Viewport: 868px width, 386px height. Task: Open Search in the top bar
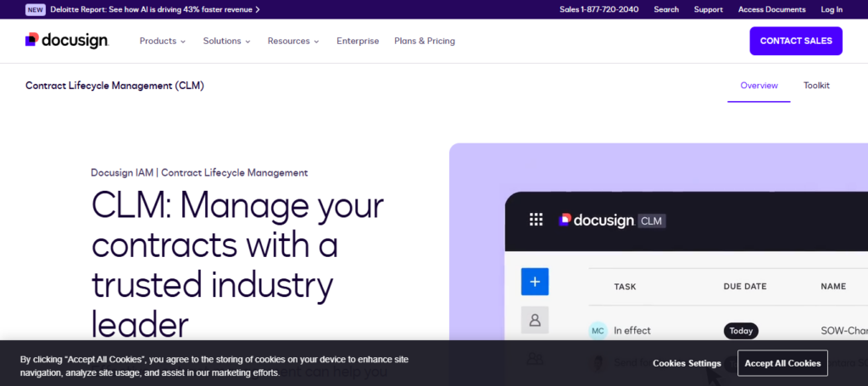pos(666,9)
